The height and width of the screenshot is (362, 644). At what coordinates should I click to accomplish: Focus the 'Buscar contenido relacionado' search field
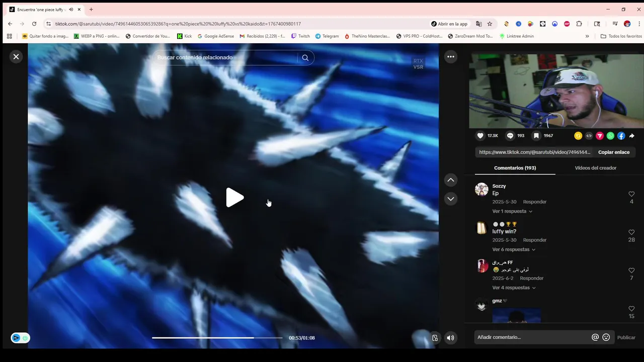pyautogui.click(x=225, y=58)
